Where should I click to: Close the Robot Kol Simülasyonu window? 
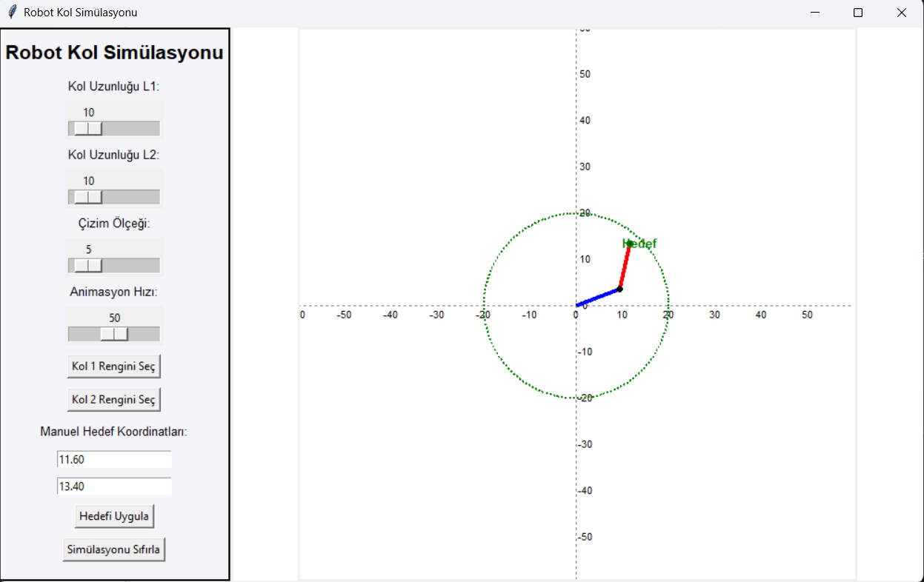(x=901, y=13)
